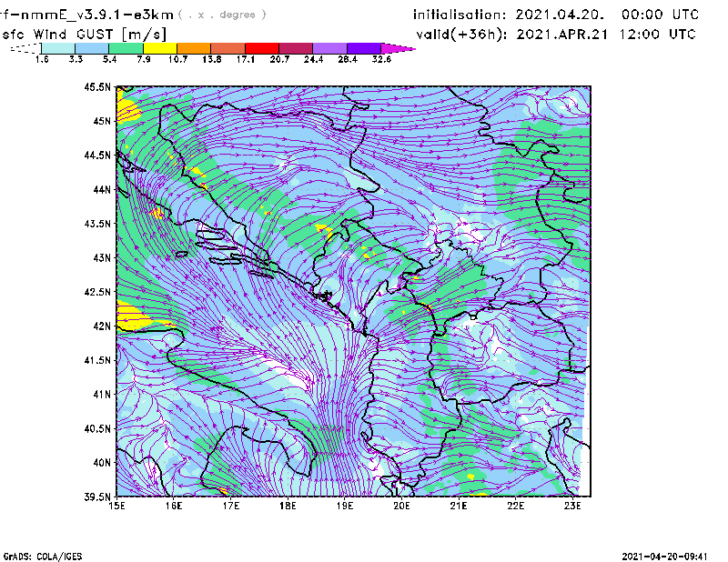Image resolution: width=728 pixels, height=562 pixels.
Task: Click the timestamp 2021-04-20-09:41
Action: pos(665,556)
